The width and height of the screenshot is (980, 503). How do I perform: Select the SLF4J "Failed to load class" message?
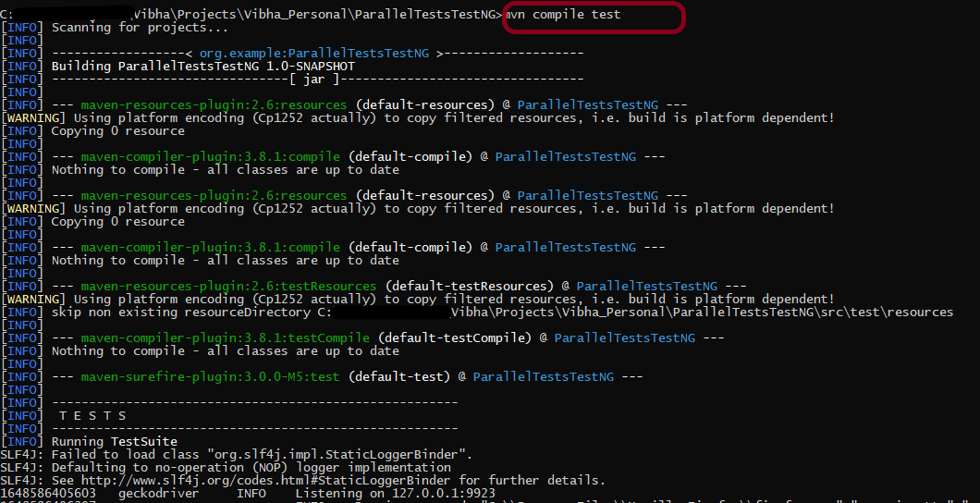(x=262, y=455)
